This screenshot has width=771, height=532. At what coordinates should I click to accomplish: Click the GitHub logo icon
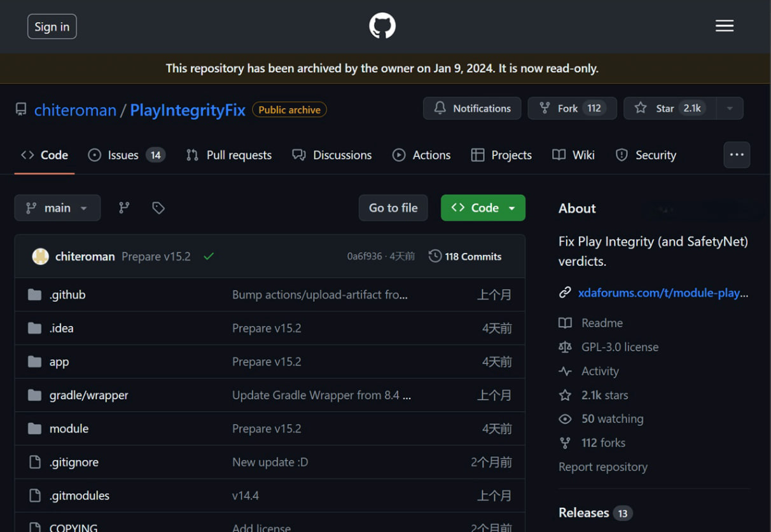pos(382,26)
